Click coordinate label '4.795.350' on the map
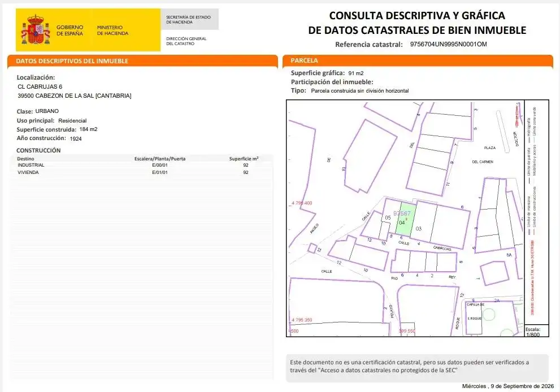Image resolution: width=560 pixels, height=392 pixels. click(302, 320)
